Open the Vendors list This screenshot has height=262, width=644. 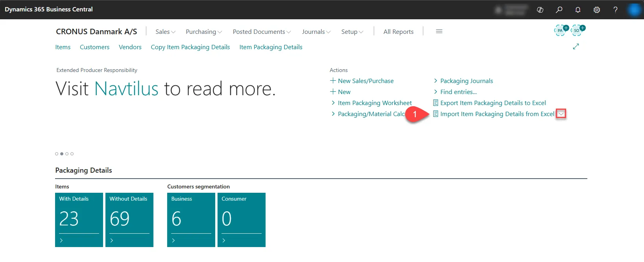tap(130, 47)
